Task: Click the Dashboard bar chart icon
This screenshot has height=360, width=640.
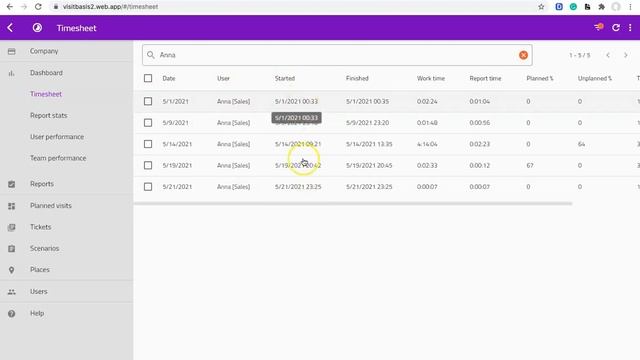Action: coord(11,73)
